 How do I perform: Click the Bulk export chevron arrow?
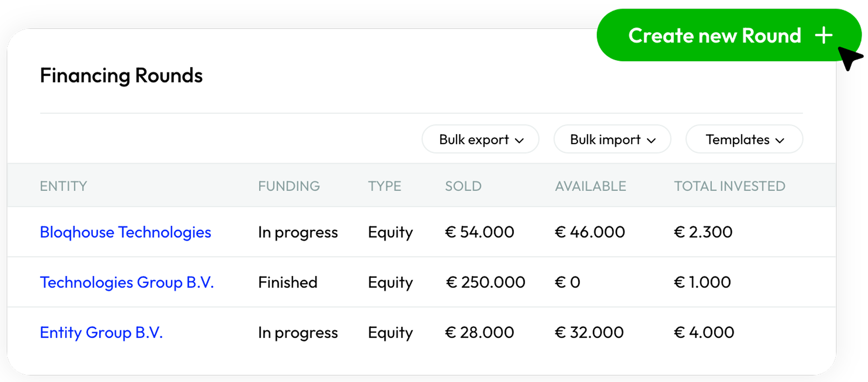point(519,140)
